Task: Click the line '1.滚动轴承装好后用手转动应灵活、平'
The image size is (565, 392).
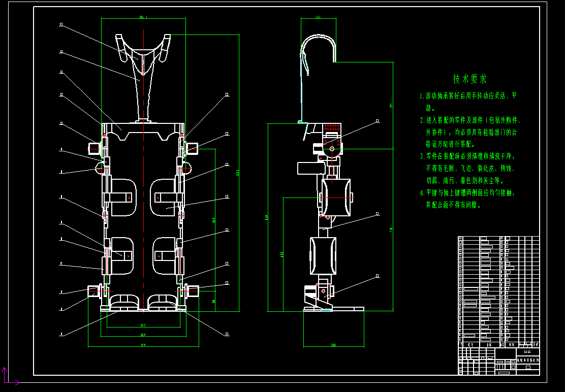Action: [468, 96]
